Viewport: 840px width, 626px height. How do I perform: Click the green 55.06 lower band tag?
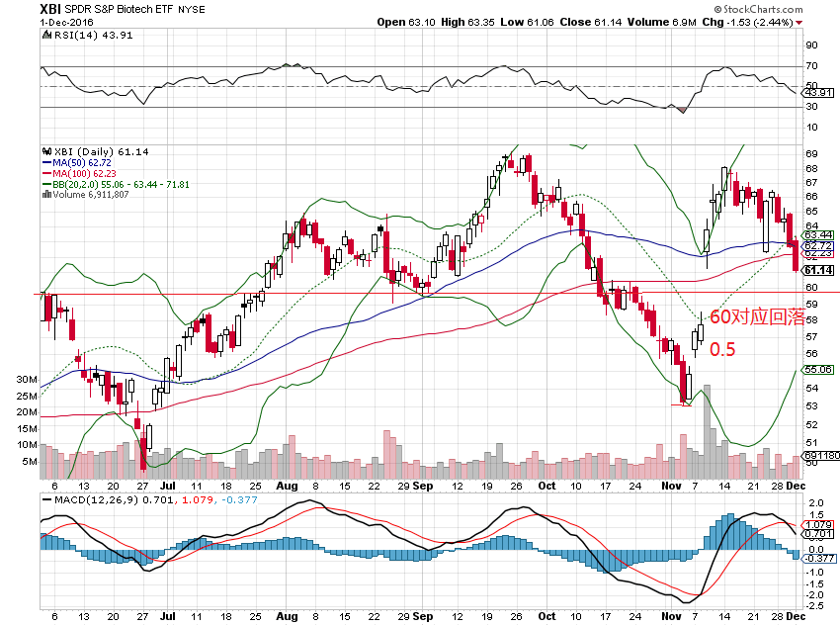pos(816,369)
